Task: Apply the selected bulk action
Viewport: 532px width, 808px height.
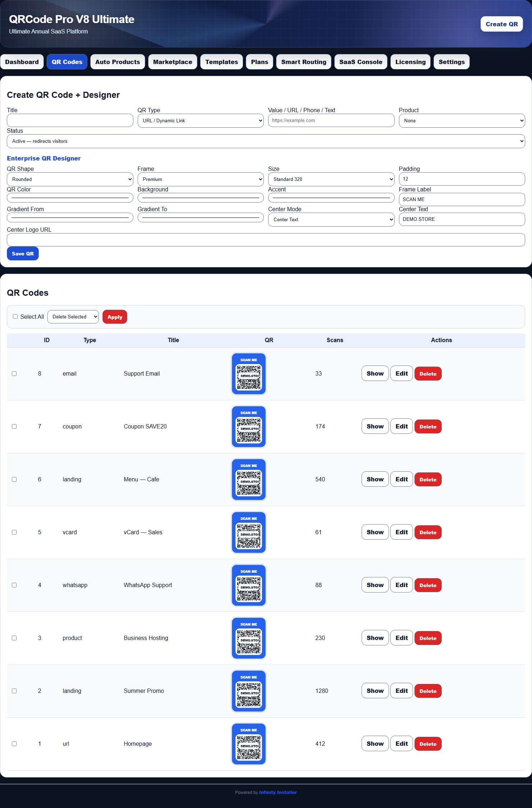Action: 115,317
